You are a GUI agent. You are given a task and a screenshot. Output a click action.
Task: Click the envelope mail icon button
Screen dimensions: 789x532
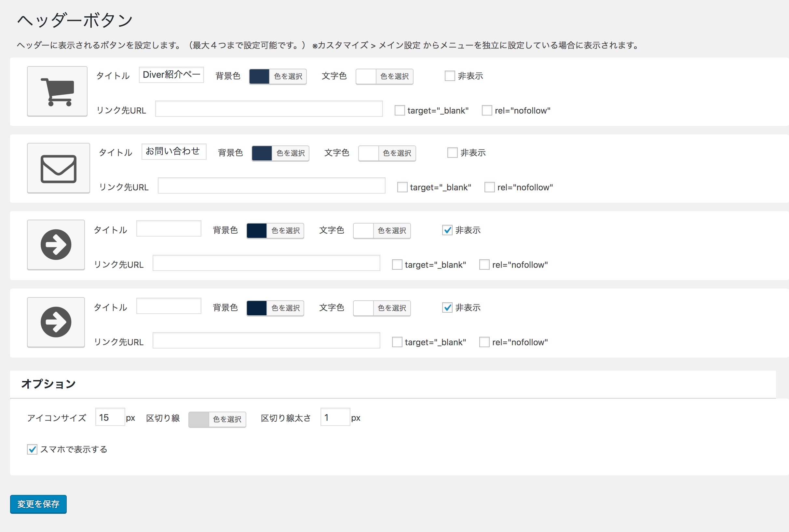pyautogui.click(x=58, y=168)
